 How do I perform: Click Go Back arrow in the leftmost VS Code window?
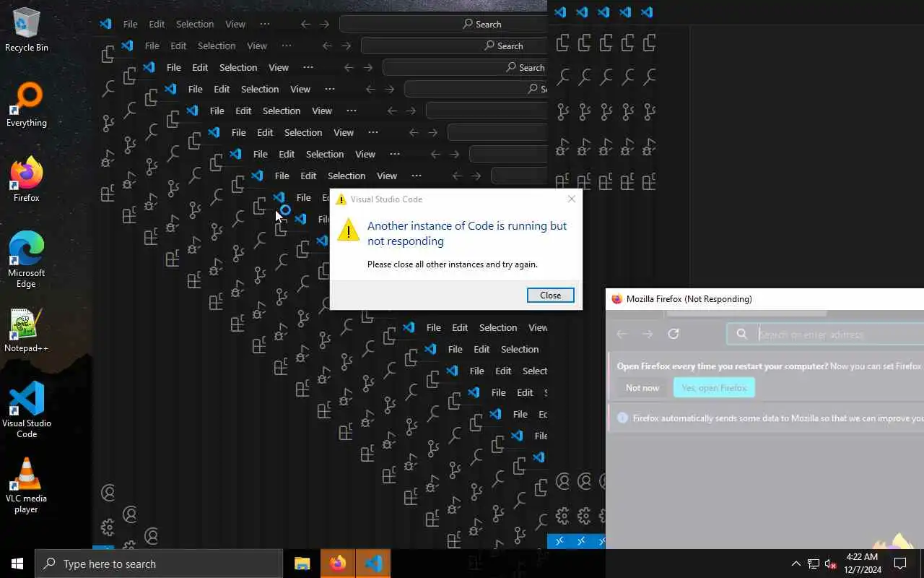tap(305, 24)
